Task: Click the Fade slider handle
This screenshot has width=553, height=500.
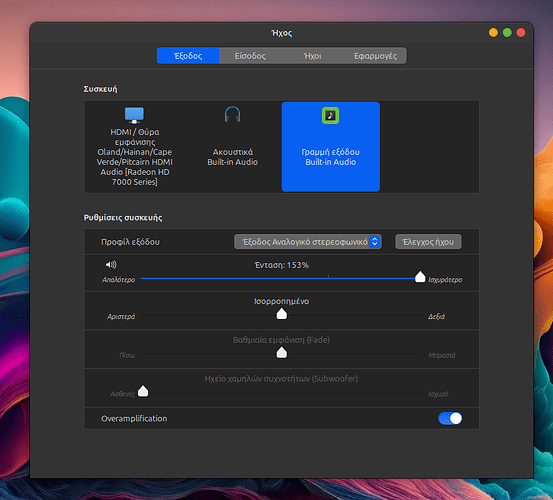Action: [281, 352]
